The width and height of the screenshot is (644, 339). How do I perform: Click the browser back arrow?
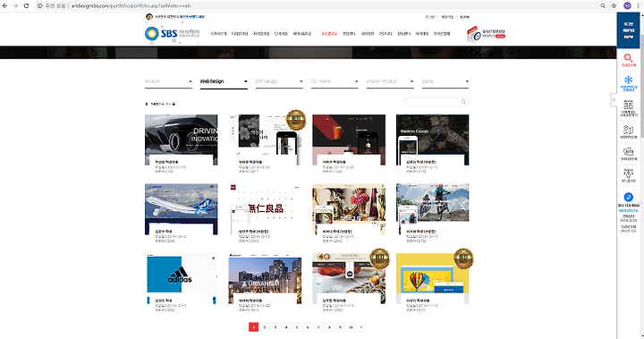5,5
